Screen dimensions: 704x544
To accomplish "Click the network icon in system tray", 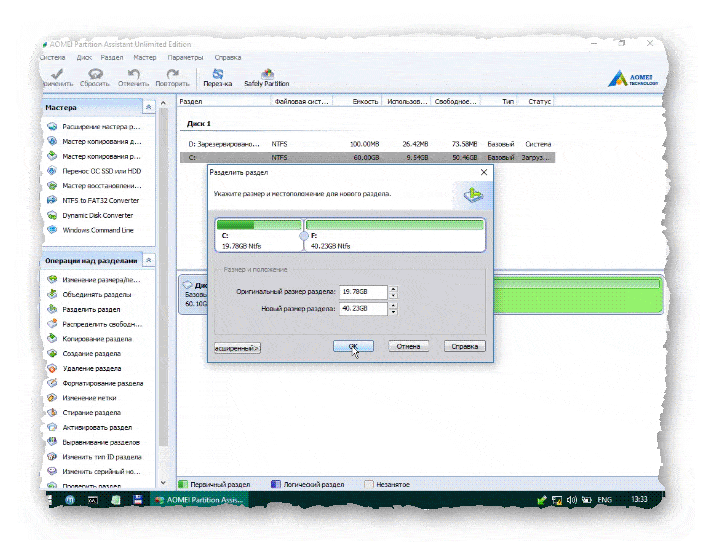I will (557, 500).
